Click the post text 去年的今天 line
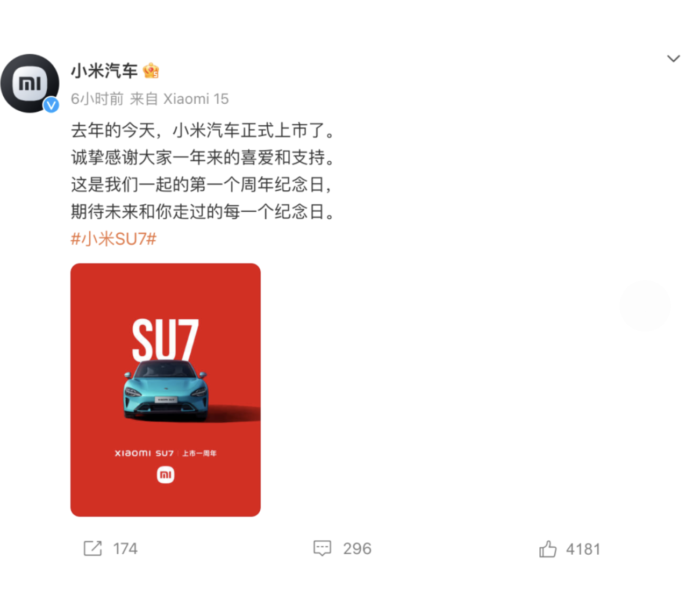Viewport: 700px width, 601px height. click(x=203, y=130)
